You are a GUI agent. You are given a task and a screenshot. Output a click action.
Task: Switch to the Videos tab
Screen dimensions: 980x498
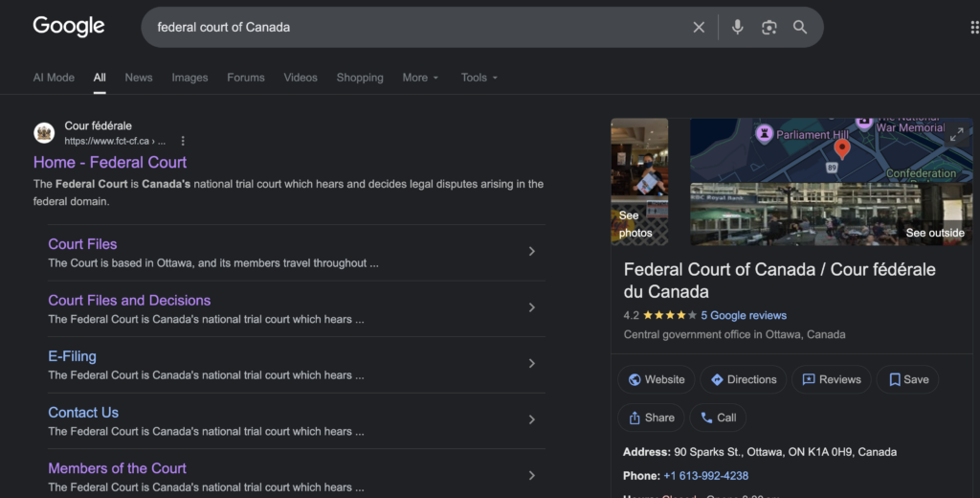coord(301,78)
